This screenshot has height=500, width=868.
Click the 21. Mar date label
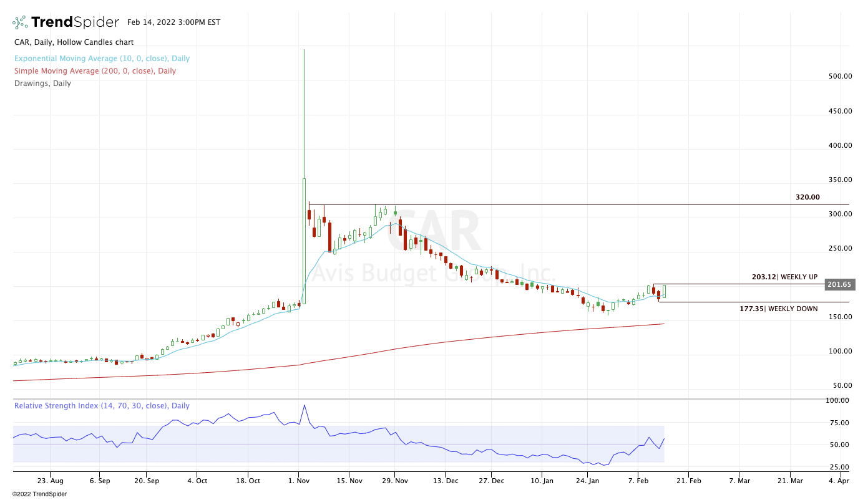click(789, 481)
